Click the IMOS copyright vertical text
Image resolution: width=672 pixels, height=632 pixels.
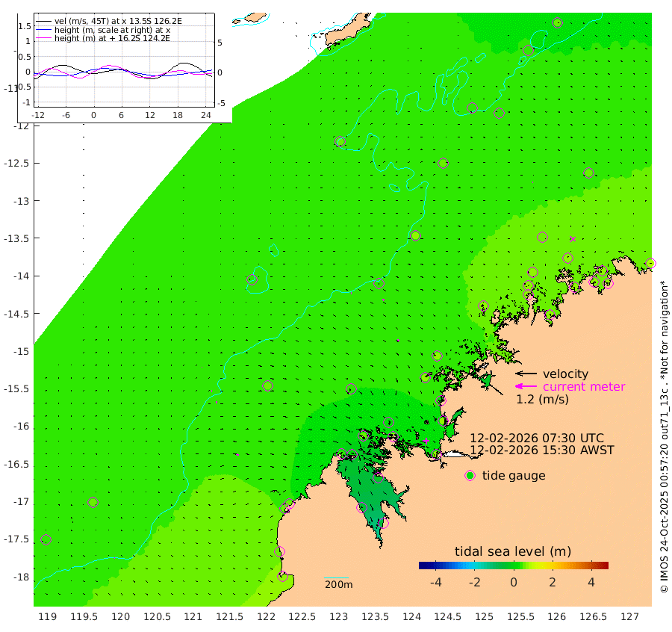pos(664,436)
